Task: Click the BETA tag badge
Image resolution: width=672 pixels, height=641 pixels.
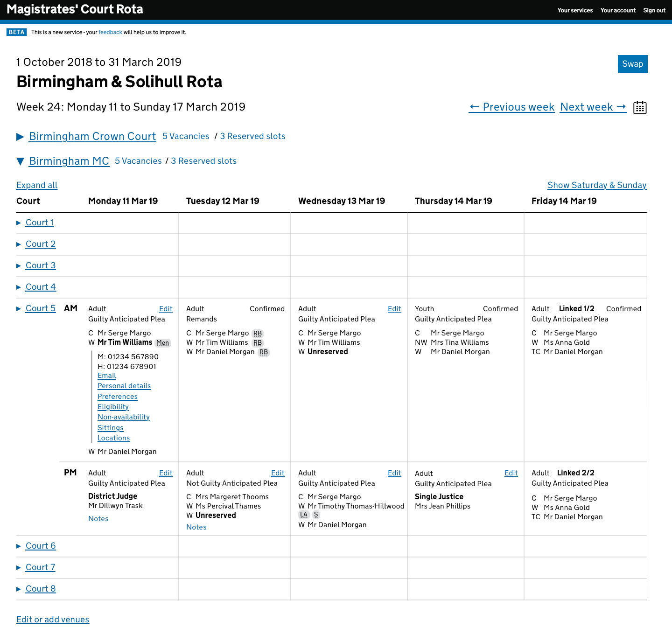Action: point(16,32)
